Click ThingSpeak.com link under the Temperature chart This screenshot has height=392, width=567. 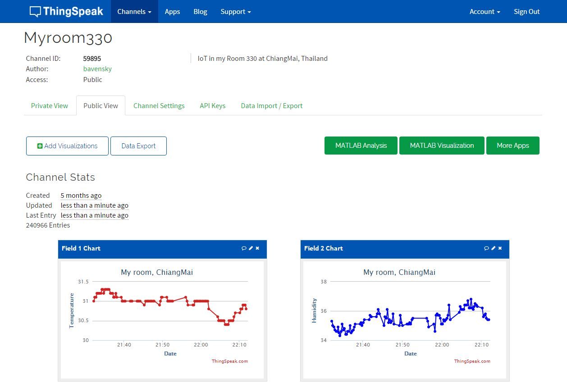[229, 361]
